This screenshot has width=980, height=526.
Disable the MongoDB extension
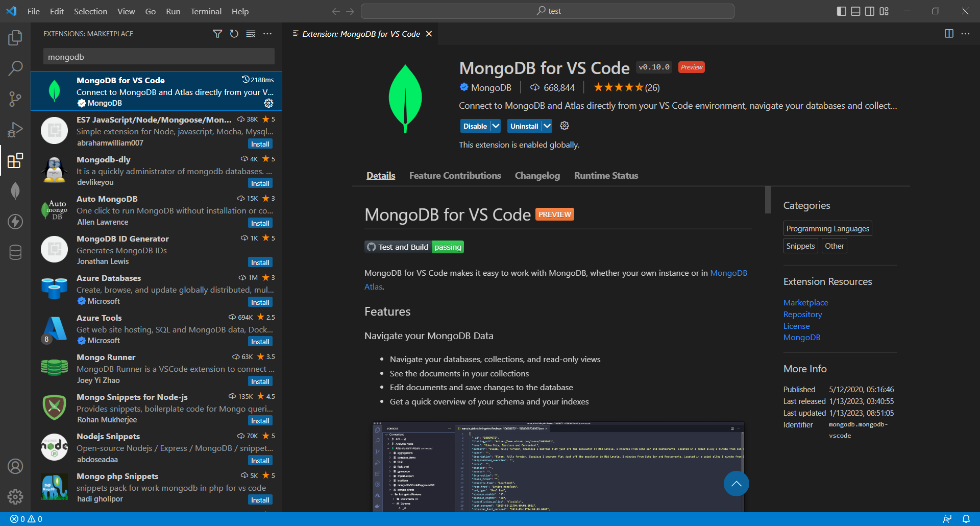point(475,126)
